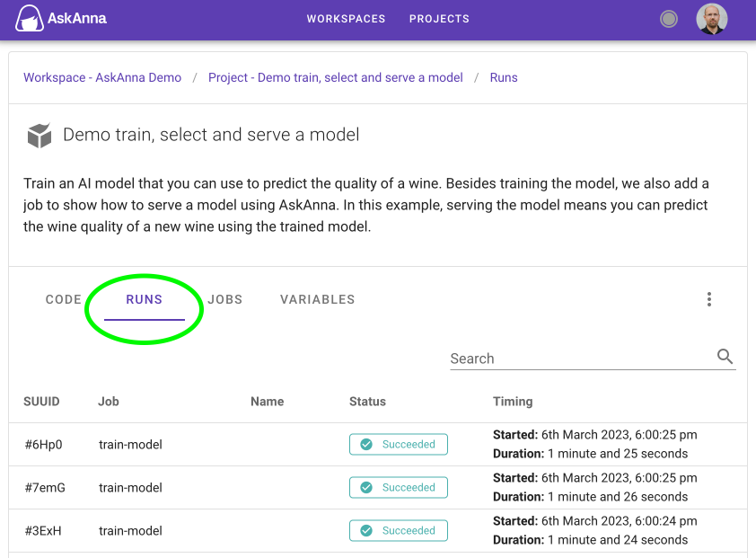Select the Runs tab
The image size is (756, 558).
(145, 299)
